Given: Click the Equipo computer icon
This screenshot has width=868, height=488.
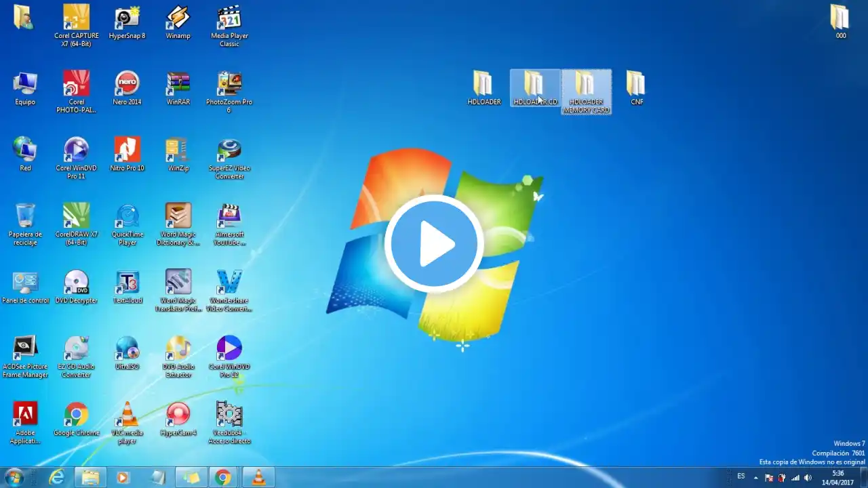Looking at the screenshot, I should click(x=25, y=88).
